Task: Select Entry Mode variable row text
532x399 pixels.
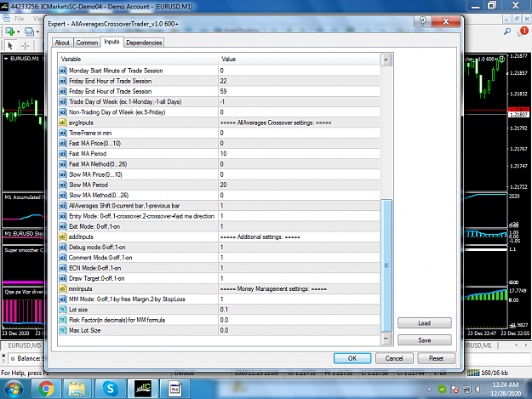Action: tap(141, 216)
